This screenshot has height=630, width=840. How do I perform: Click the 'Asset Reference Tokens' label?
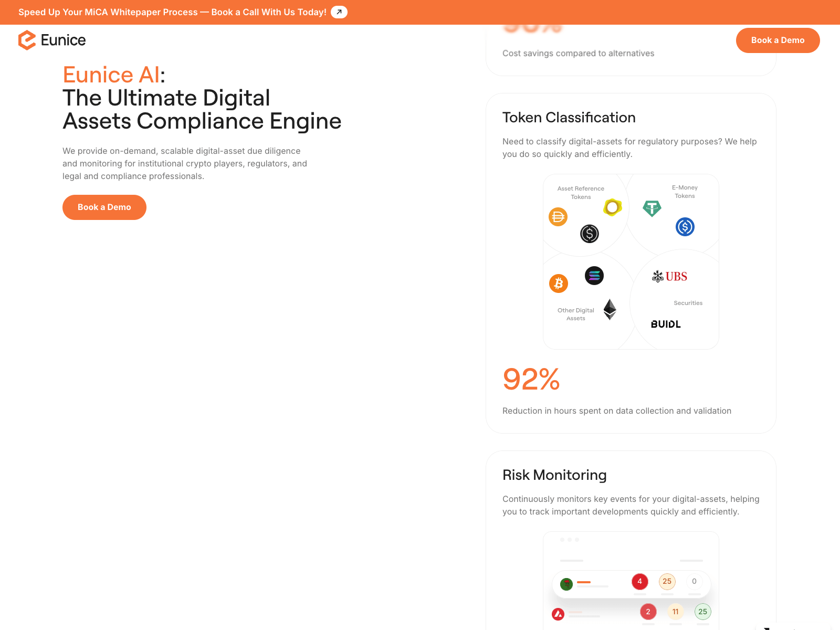point(581,193)
